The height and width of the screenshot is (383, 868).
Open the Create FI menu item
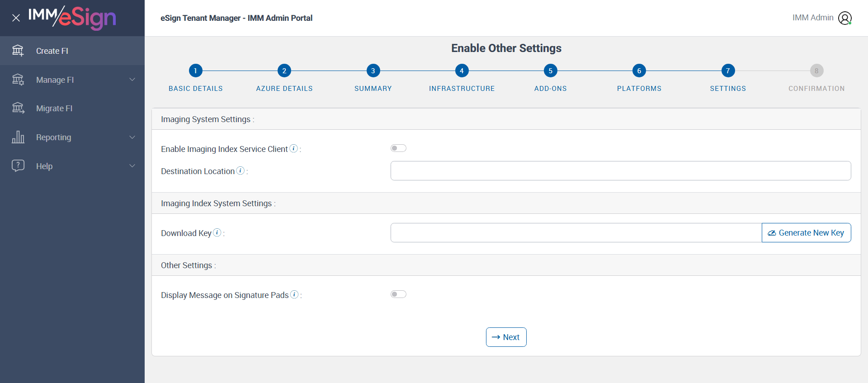click(x=52, y=51)
